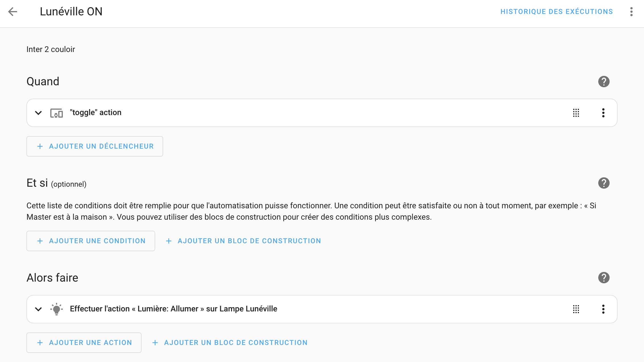Open the toggle action trigger options menu
This screenshot has width=644, height=362.
tap(603, 113)
